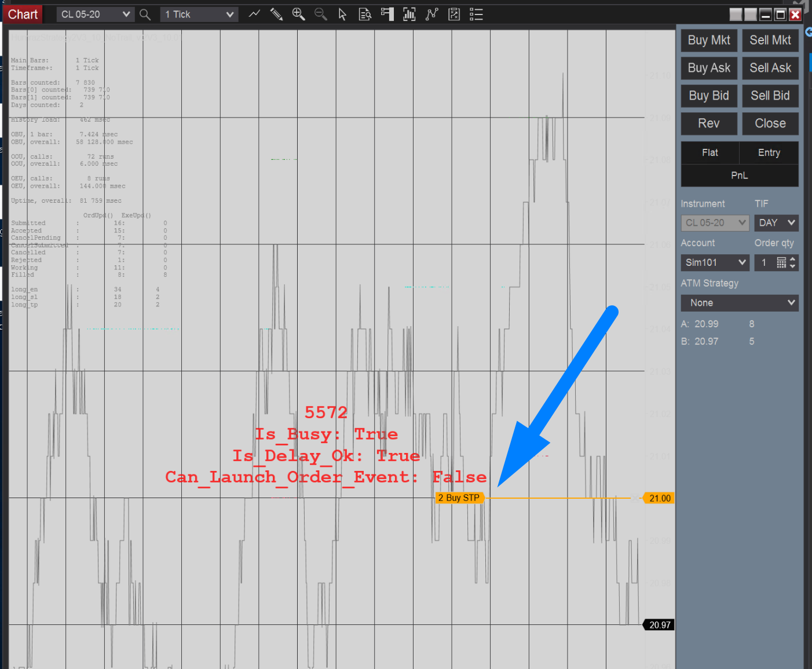
Task: Expand the 1 Tick interval dropdown
Action: 199,14
